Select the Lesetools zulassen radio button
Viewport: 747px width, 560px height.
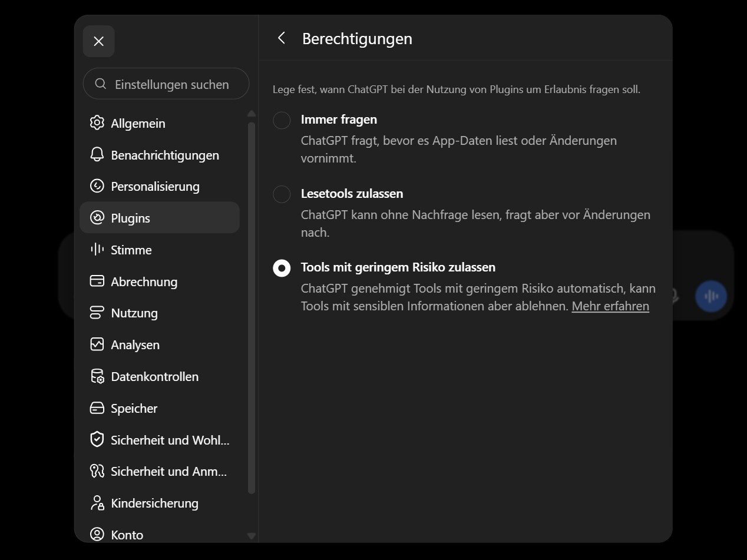coord(282,194)
